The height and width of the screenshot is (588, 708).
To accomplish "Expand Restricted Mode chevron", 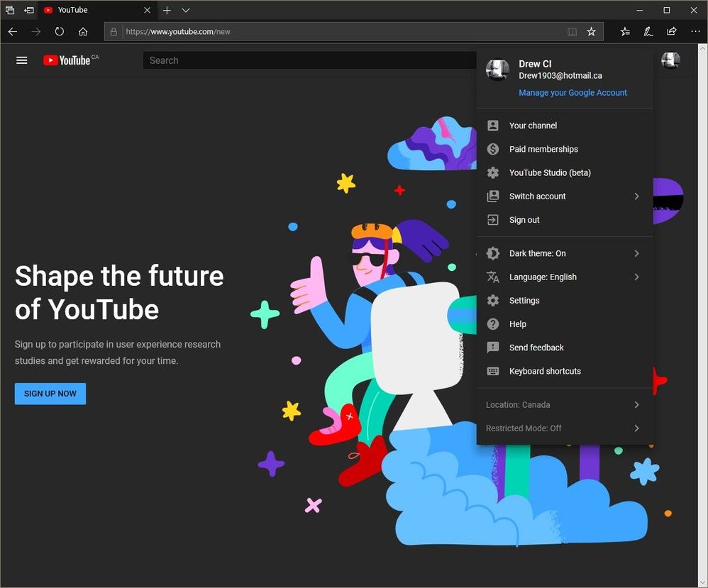I will click(636, 428).
